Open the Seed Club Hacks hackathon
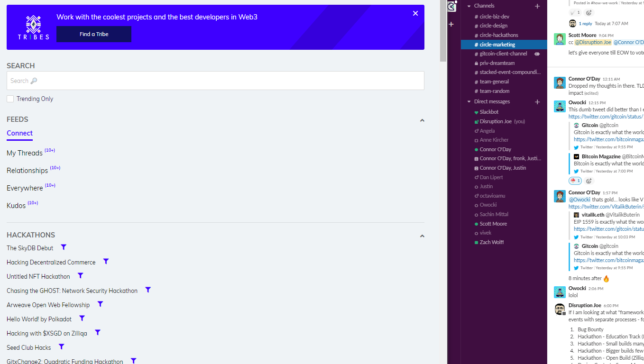 click(29, 347)
